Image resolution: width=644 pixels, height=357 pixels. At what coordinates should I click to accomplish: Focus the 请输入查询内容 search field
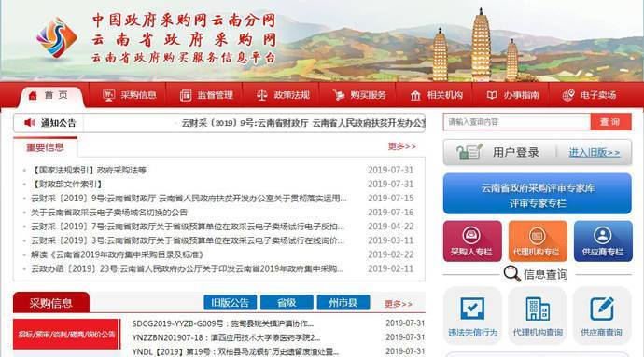pyautogui.click(x=517, y=122)
